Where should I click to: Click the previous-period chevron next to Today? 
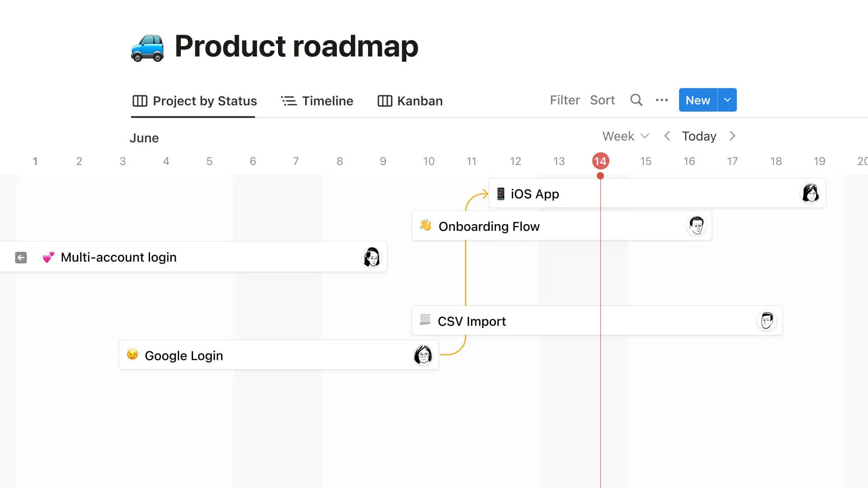[667, 136]
